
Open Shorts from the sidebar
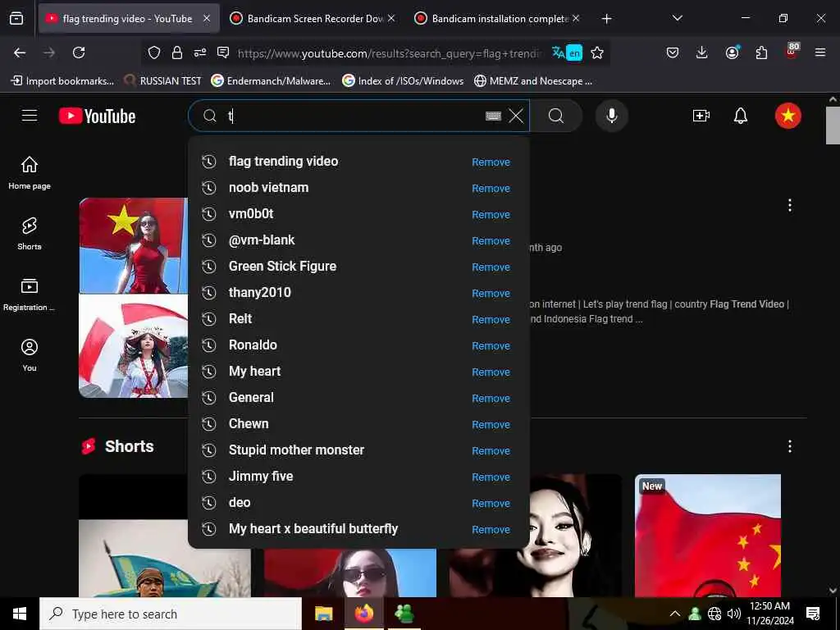[x=30, y=234]
